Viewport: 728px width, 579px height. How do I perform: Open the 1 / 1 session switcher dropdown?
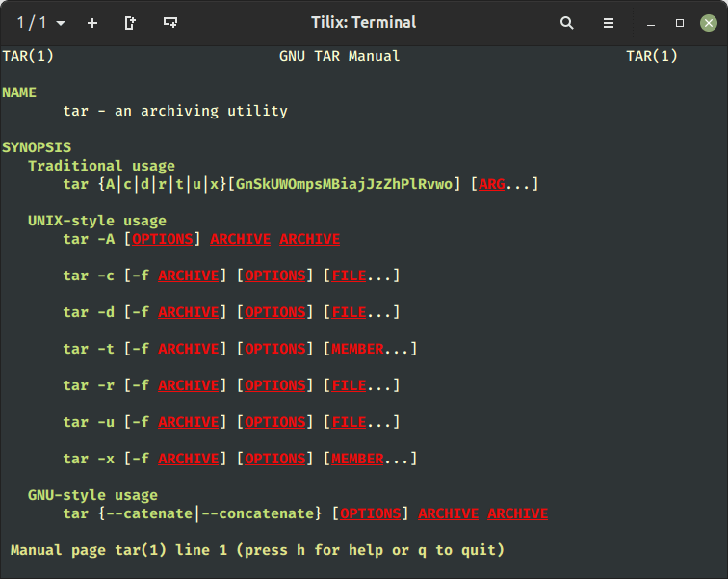point(41,22)
